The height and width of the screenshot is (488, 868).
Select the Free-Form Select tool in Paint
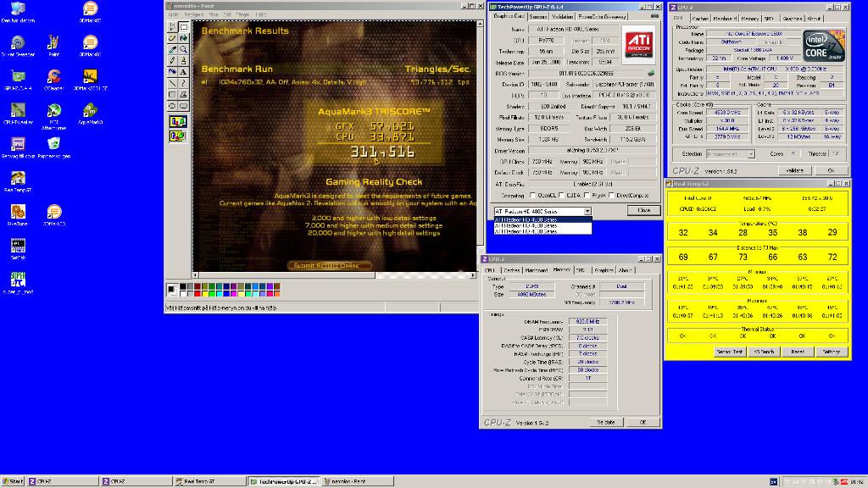pos(172,26)
